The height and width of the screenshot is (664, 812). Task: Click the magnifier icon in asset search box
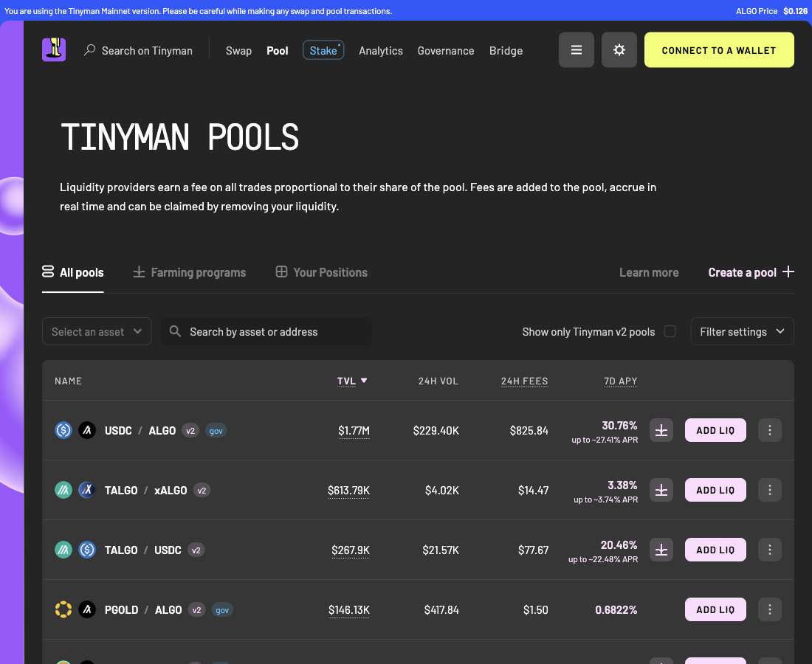coord(175,331)
